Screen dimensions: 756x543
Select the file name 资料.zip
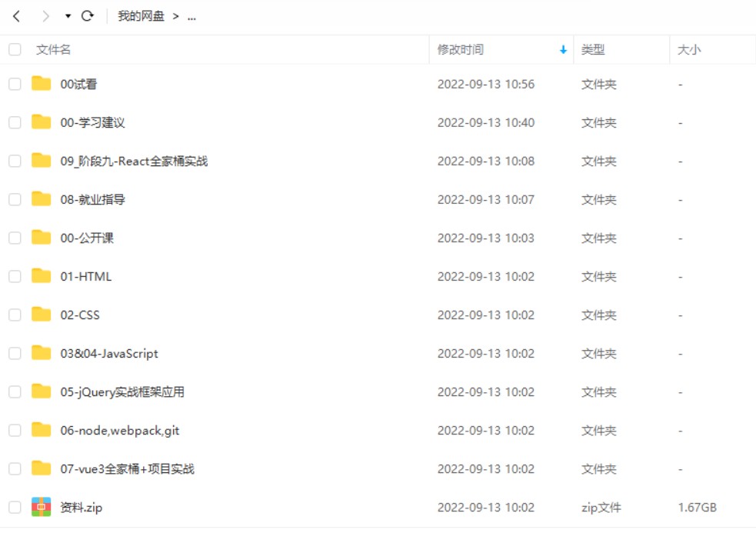click(x=81, y=508)
